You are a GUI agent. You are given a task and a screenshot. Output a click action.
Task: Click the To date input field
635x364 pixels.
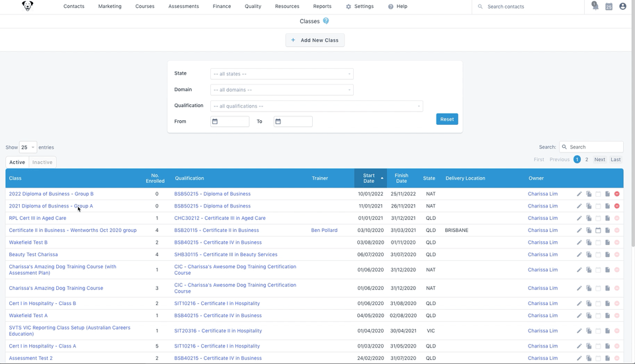pyautogui.click(x=293, y=122)
